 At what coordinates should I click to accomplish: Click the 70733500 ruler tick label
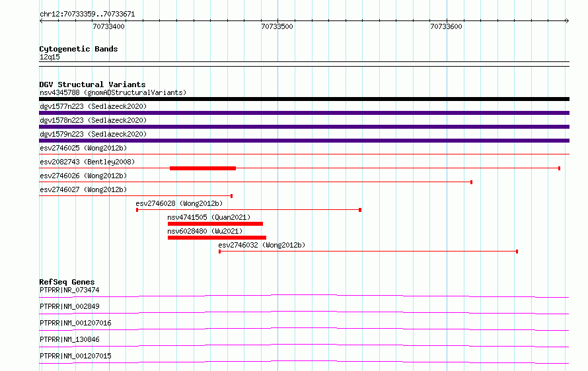pos(277,26)
